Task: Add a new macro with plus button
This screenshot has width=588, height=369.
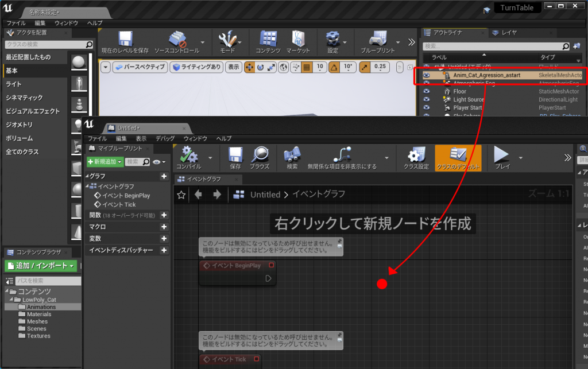Action: click(164, 227)
